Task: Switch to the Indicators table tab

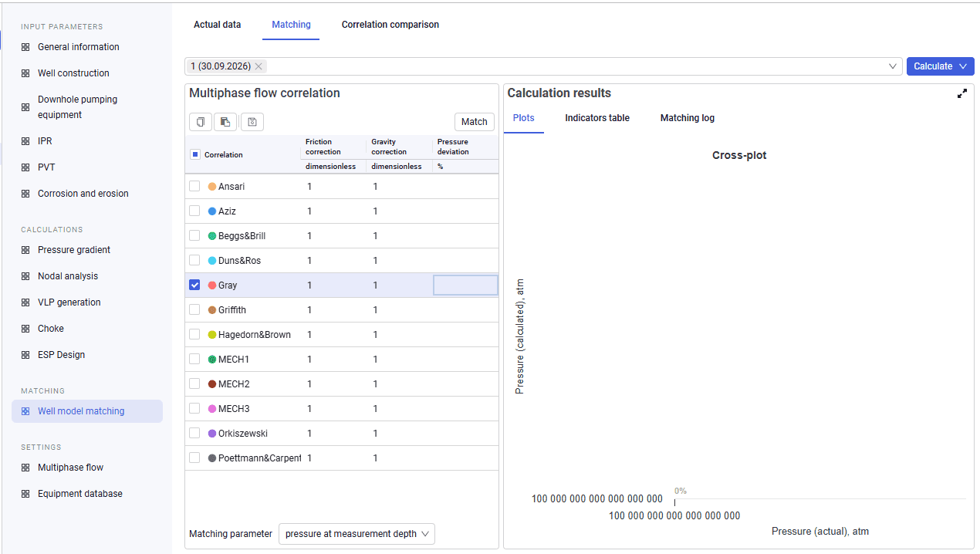Action: [x=597, y=118]
